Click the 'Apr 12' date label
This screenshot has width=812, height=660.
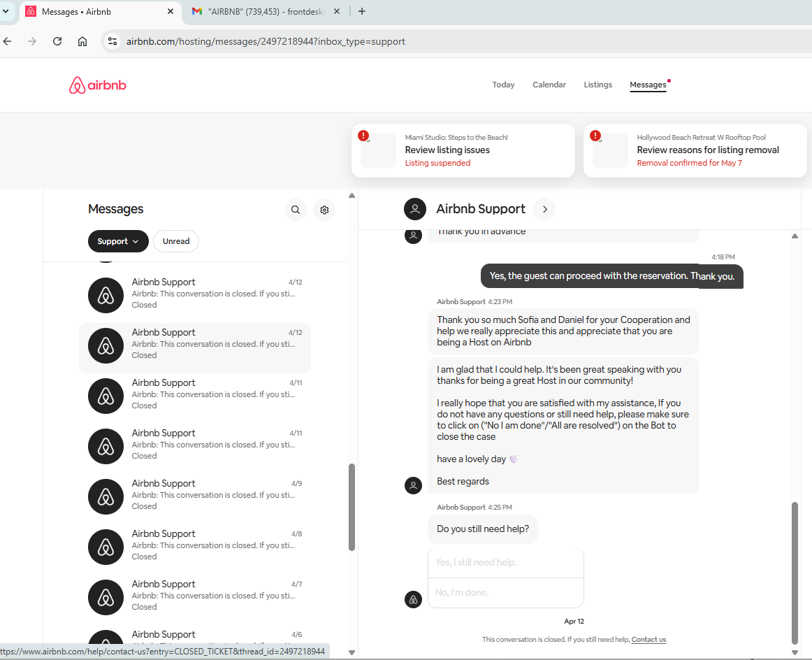pyautogui.click(x=574, y=621)
